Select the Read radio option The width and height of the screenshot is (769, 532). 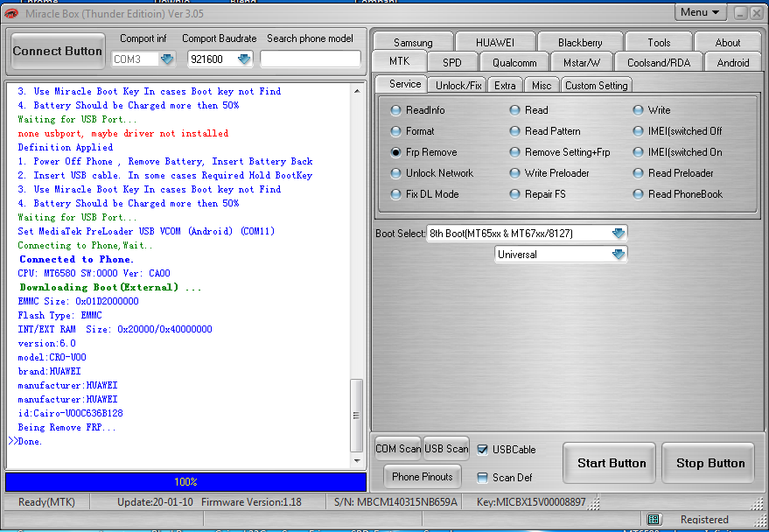[514, 110]
